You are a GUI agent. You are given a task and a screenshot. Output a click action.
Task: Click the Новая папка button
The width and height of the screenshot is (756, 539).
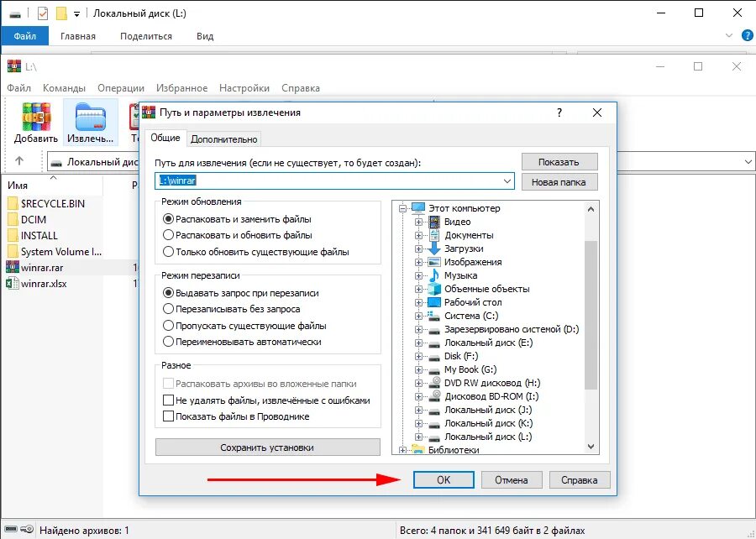tap(559, 182)
